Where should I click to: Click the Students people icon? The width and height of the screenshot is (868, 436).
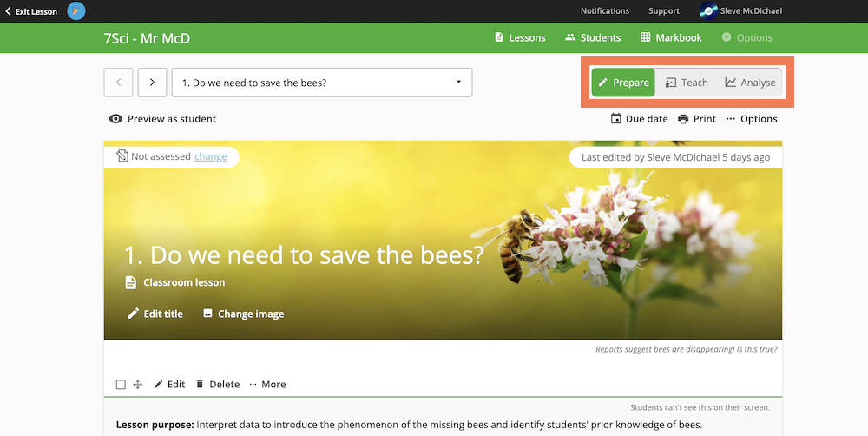[x=570, y=37]
